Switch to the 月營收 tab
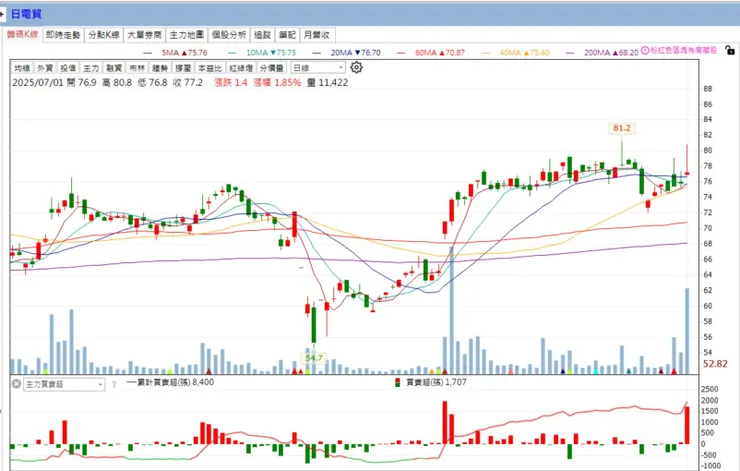 click(317, 35)
